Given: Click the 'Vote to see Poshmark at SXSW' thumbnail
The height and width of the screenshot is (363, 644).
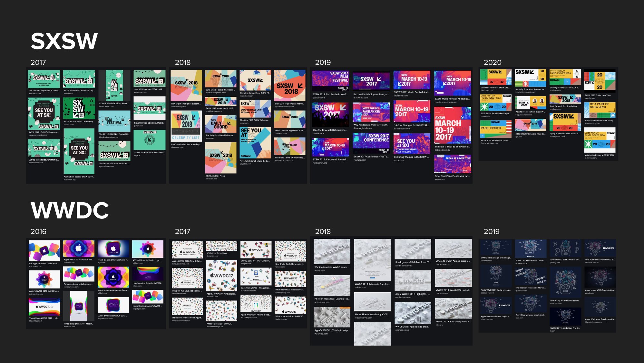Looking at the screenshot, I should click(x=530, y=103).
